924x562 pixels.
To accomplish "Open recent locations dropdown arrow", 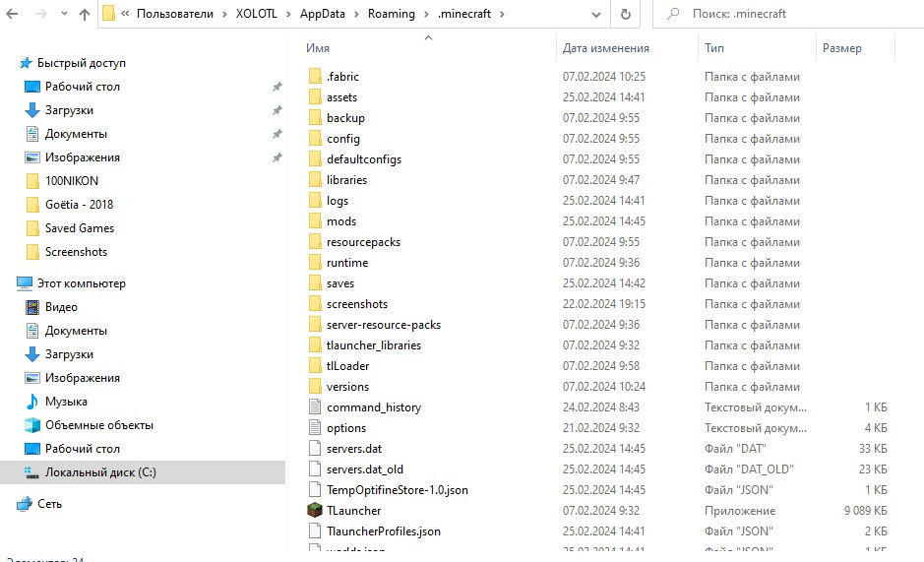I will tap(64, 14).
